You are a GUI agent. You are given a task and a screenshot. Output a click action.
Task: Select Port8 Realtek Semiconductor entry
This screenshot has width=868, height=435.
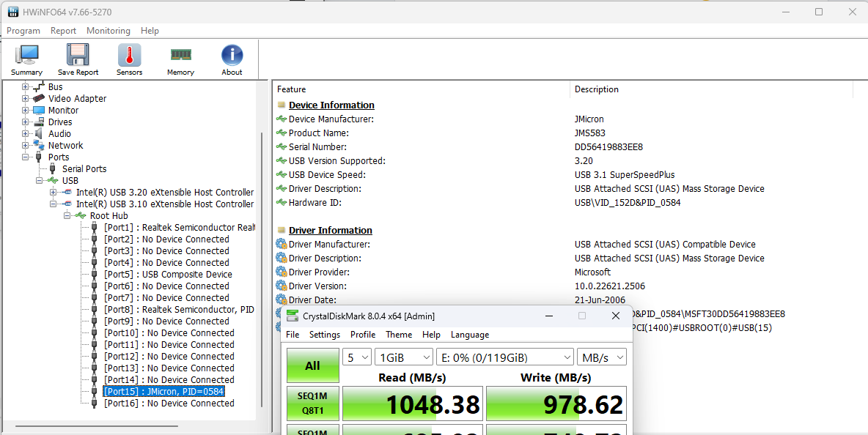pos(179,310)
